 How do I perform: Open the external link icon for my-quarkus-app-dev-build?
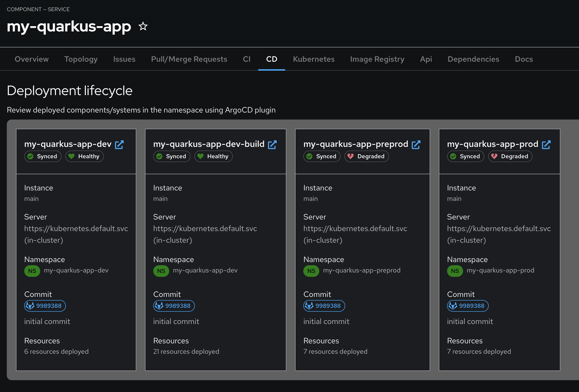[x=272, y=145]
